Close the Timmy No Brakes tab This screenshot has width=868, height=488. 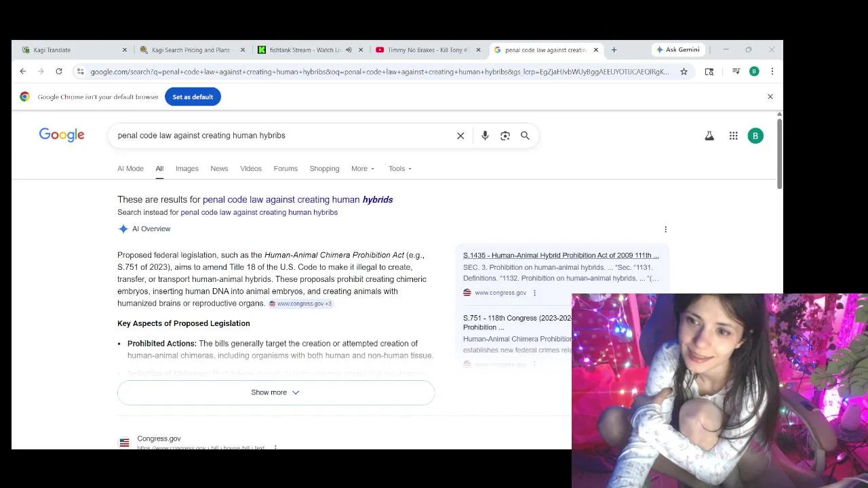tap(478, 49)
